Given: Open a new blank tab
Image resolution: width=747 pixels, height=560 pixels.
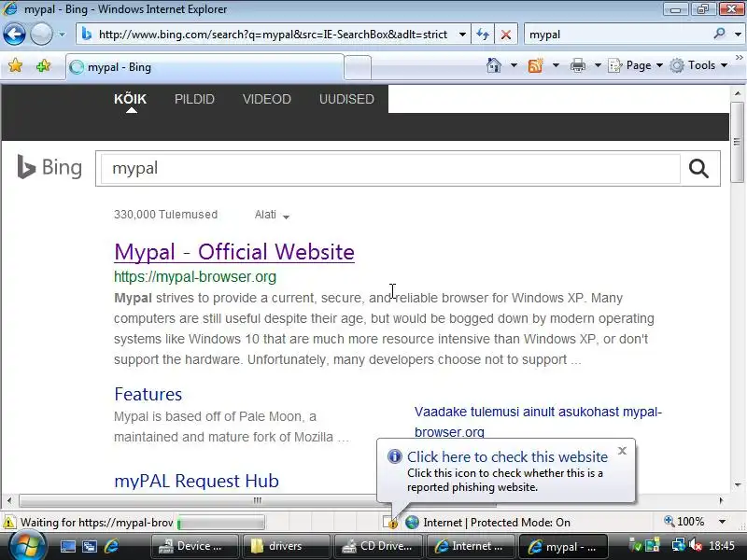Looking at the screenshot, I should [x=358, y=67].
